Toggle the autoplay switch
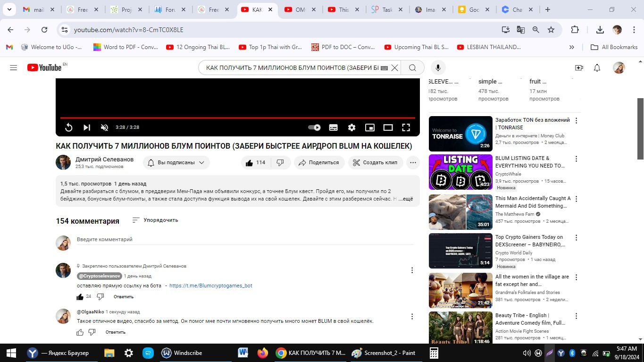 point(314,127)
